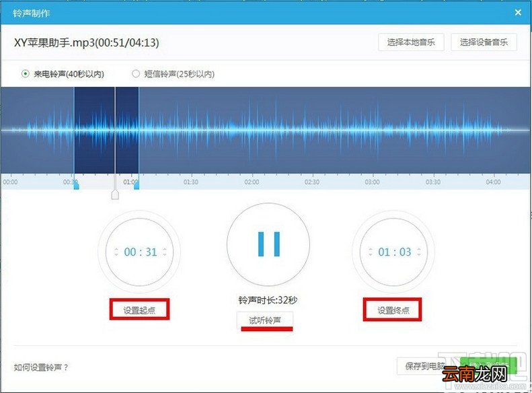Click 试听铃声 button
Viewport: 532px width, 393px height.
click(264, 320)
